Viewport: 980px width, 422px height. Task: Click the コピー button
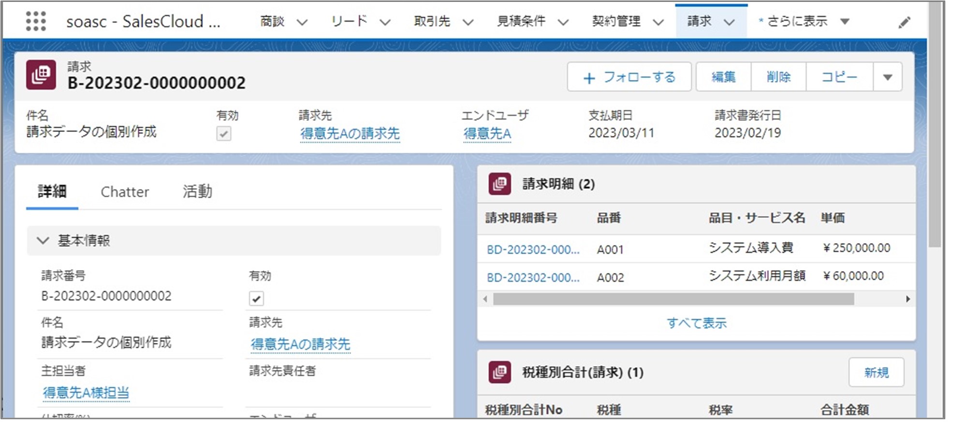pos(839,77)
